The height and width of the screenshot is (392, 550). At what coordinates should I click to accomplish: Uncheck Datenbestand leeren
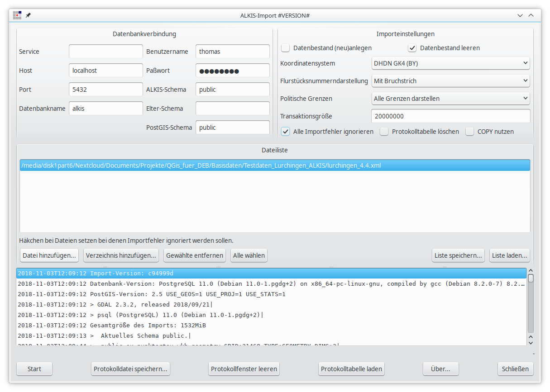click(x=412, y=48)
